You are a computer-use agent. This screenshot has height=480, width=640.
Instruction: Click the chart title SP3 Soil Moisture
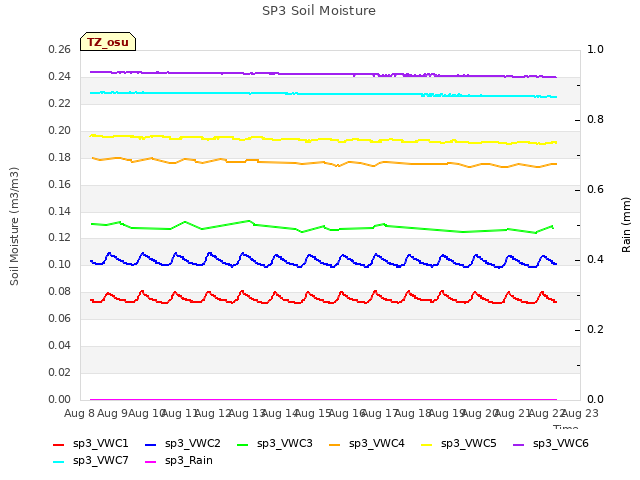tap(319, 11)
